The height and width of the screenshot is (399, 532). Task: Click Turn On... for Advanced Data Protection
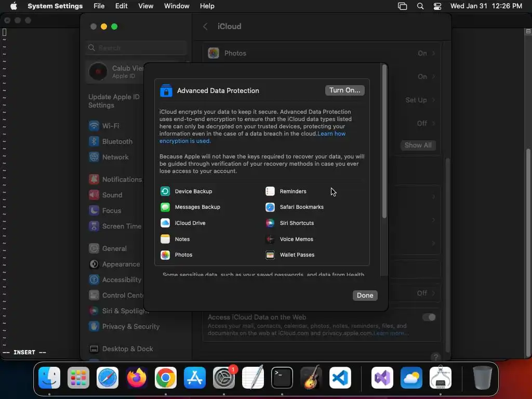click(345, 90)
